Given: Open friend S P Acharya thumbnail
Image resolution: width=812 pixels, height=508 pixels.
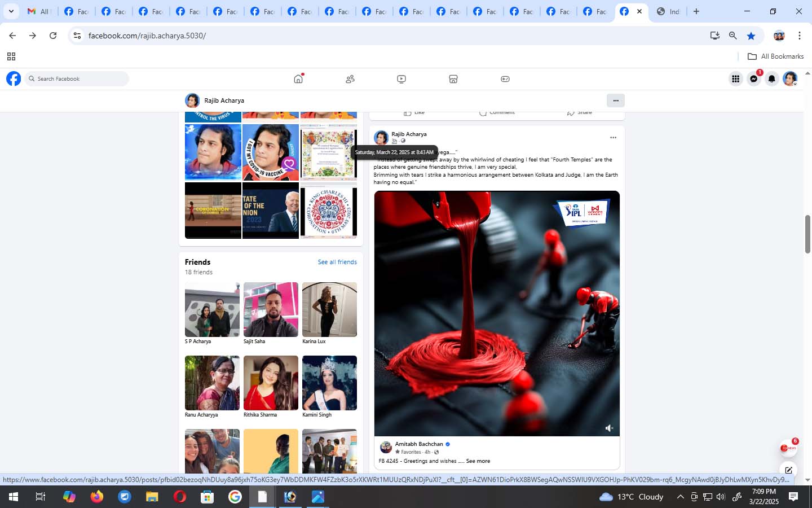Looking at the screenshot, I should [212, 309].
